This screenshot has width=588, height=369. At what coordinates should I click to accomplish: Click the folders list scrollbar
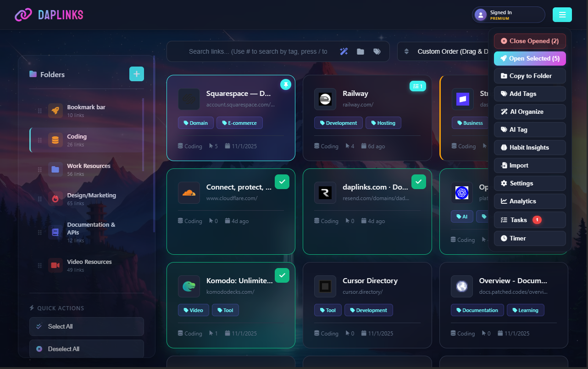(143, 134)
